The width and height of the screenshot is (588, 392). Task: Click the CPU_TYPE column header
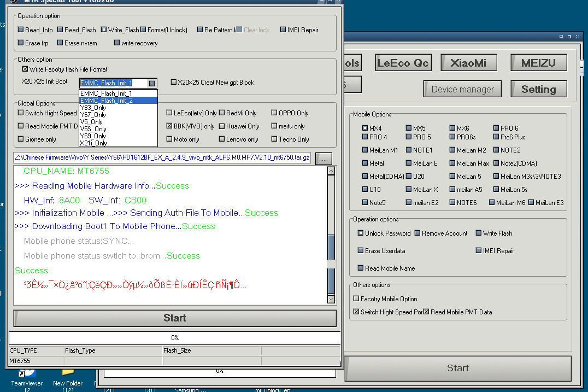click(37, 350)
